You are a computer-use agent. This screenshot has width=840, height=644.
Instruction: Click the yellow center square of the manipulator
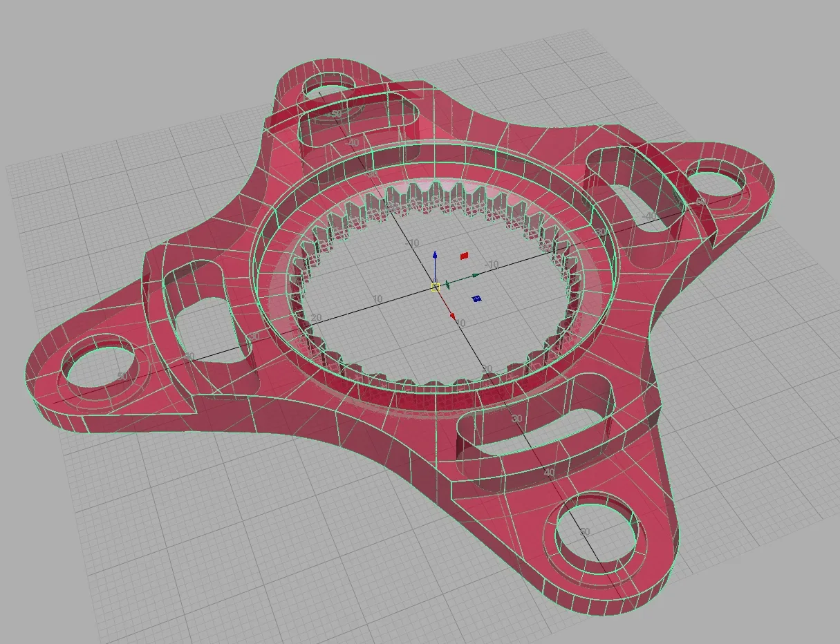click(x=436, y=287)
